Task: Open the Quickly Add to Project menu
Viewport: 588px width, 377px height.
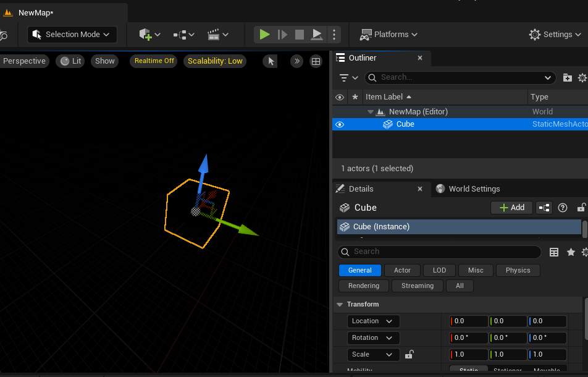Action: pyautogui.click(x=149, y=35)
